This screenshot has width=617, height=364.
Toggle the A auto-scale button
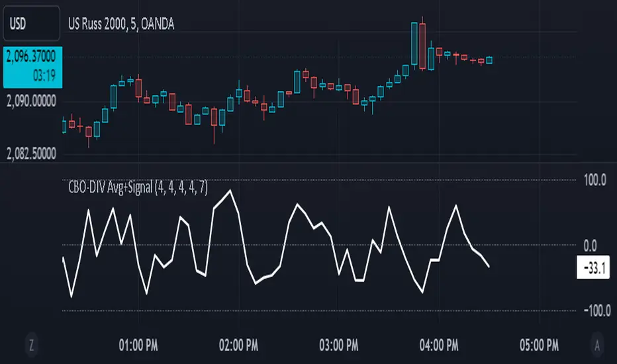click(x=597, y=345)
